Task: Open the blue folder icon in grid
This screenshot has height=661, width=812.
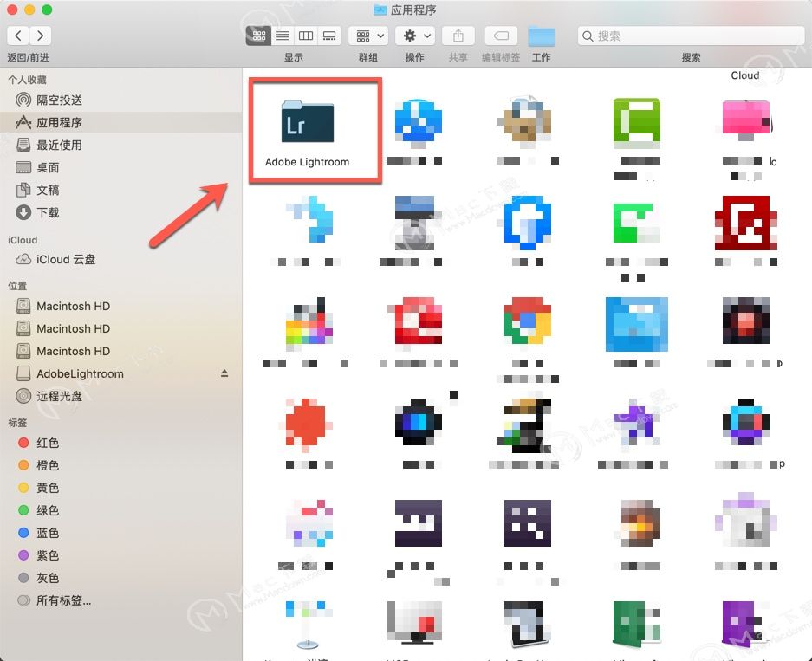Action: [x=636, y=324]
